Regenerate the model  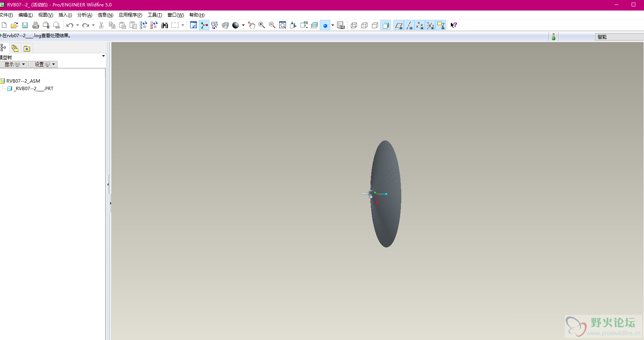(144, 25)
